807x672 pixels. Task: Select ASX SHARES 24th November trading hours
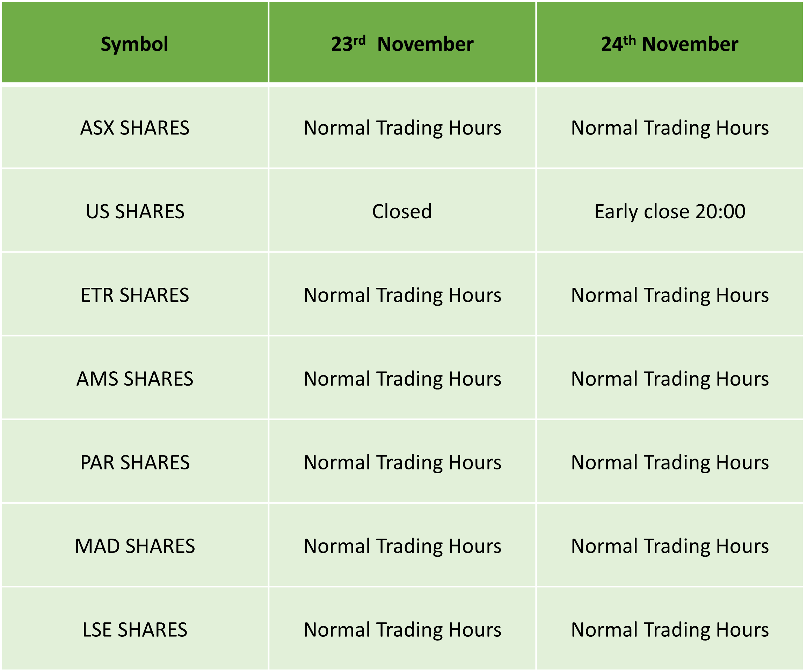coord(670,128)
